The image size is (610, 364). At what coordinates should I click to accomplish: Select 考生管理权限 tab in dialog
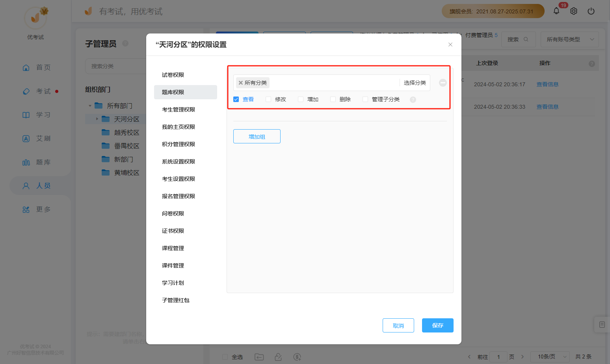click(186, 110)
